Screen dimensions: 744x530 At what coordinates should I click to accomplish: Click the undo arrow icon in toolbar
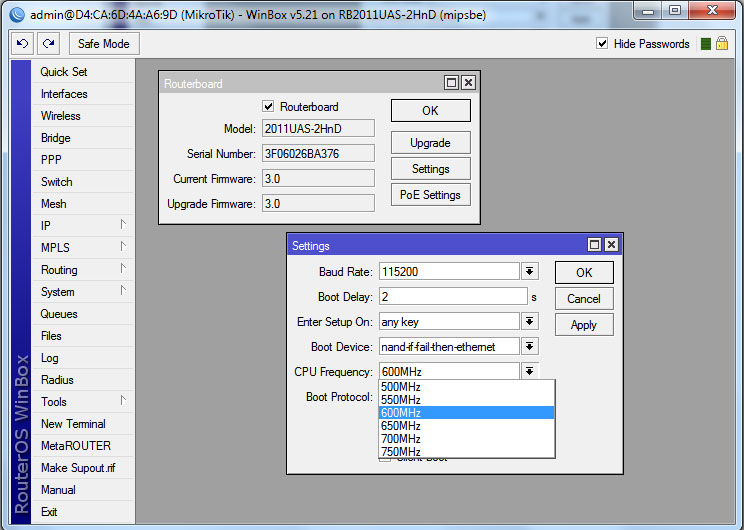(22, 44)
